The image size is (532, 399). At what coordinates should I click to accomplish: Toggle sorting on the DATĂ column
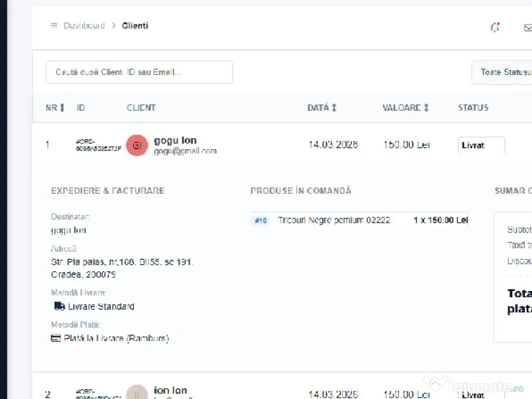click(x=322, y=108)
